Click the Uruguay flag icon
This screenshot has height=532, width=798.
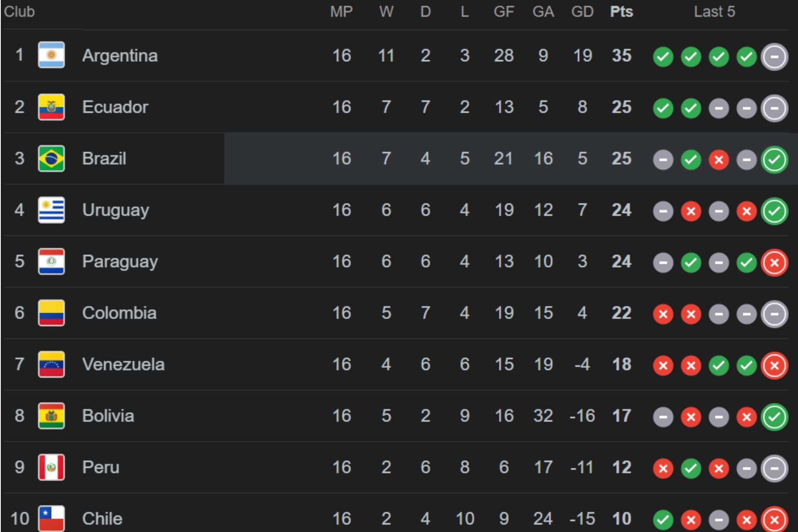[51, 210]
